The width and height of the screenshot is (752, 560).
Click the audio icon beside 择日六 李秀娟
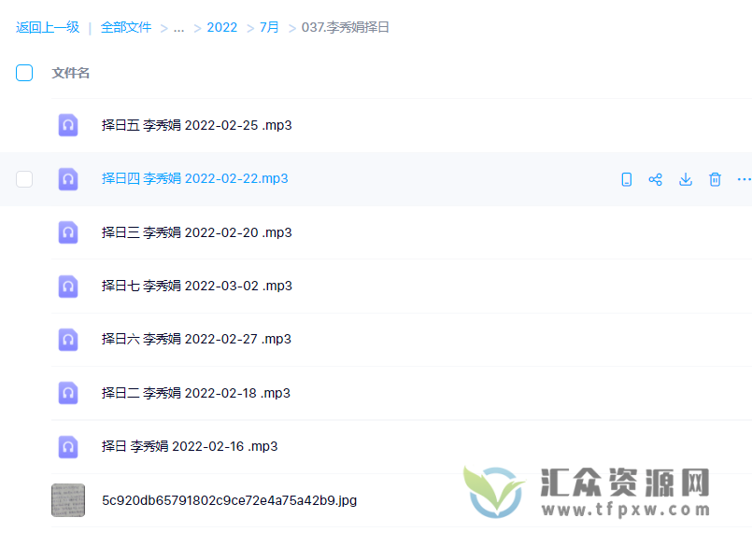click(x=67, y=339)
